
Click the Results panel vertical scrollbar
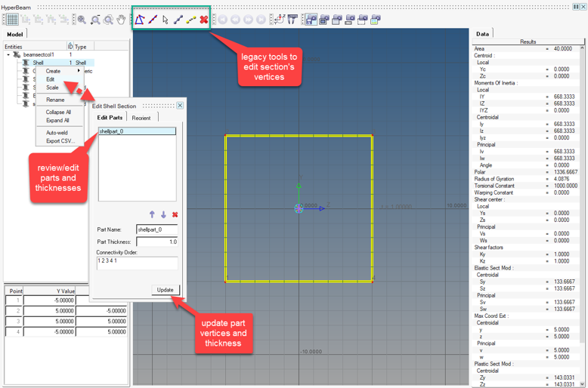583,211
